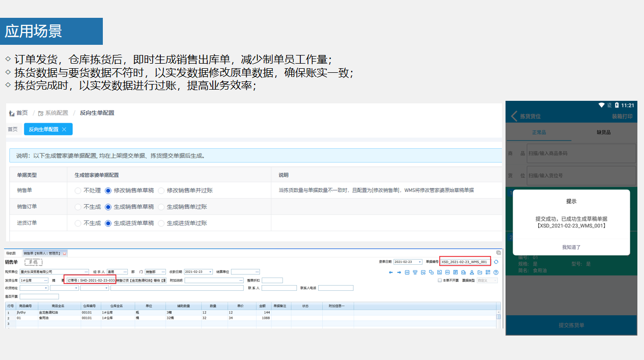Select 不生成 for 销售订单 row
This screenshot has width=644, height=360.
point(78,207)
